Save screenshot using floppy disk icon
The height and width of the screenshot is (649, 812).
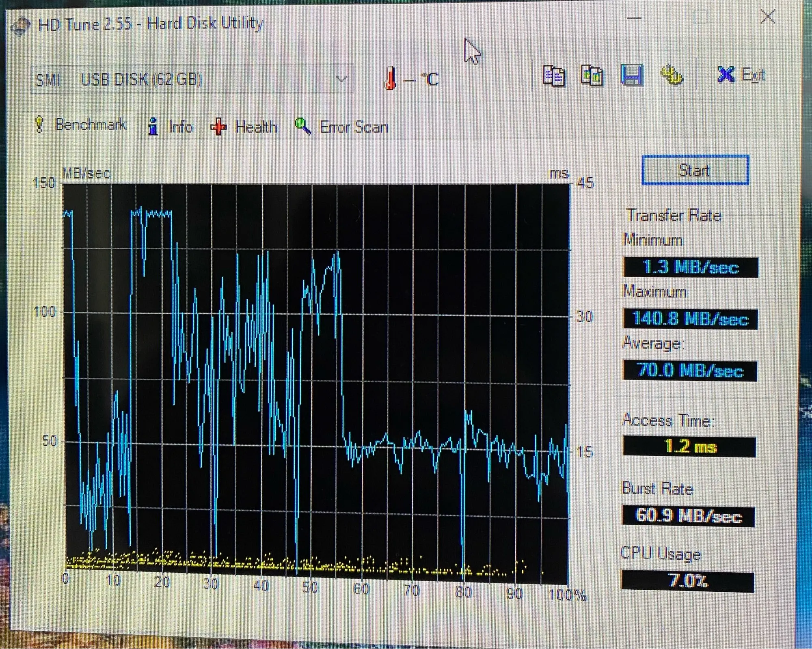coord(631,75)
